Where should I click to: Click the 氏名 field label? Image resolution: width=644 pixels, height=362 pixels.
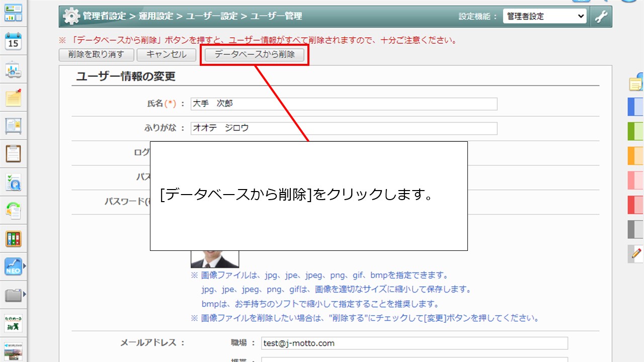click(x=165, y=104)
